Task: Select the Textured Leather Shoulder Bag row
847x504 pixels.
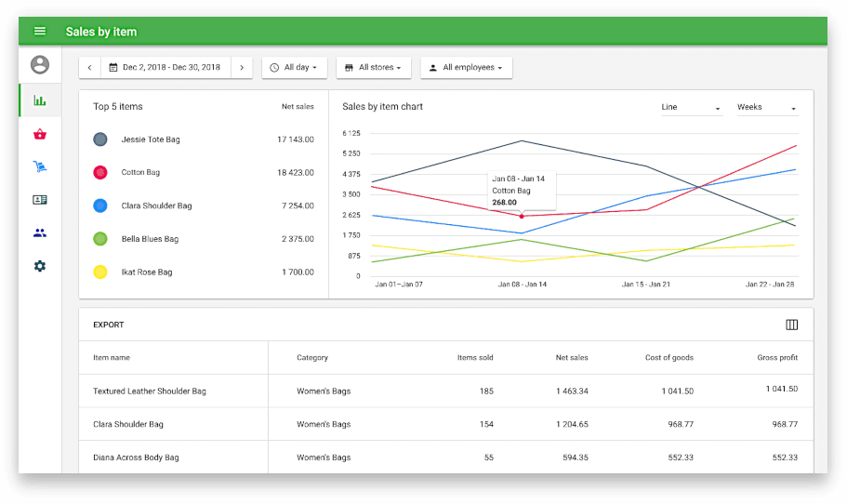Action: (x=150, y=391)
